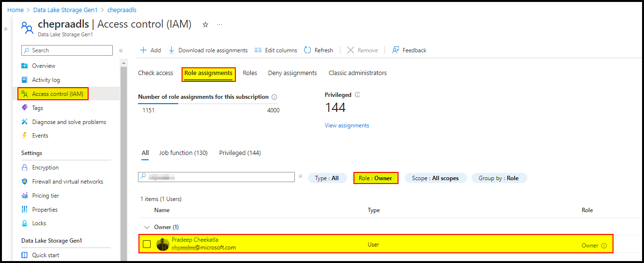Click Pradeep Cheekatla's avatar thumbnail

163,244
